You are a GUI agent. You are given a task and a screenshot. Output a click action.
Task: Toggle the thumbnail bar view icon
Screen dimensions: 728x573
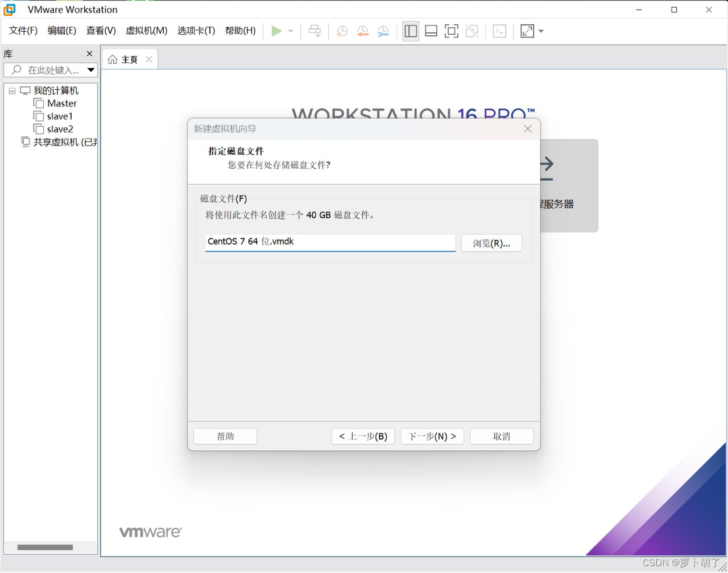(431, 31)
